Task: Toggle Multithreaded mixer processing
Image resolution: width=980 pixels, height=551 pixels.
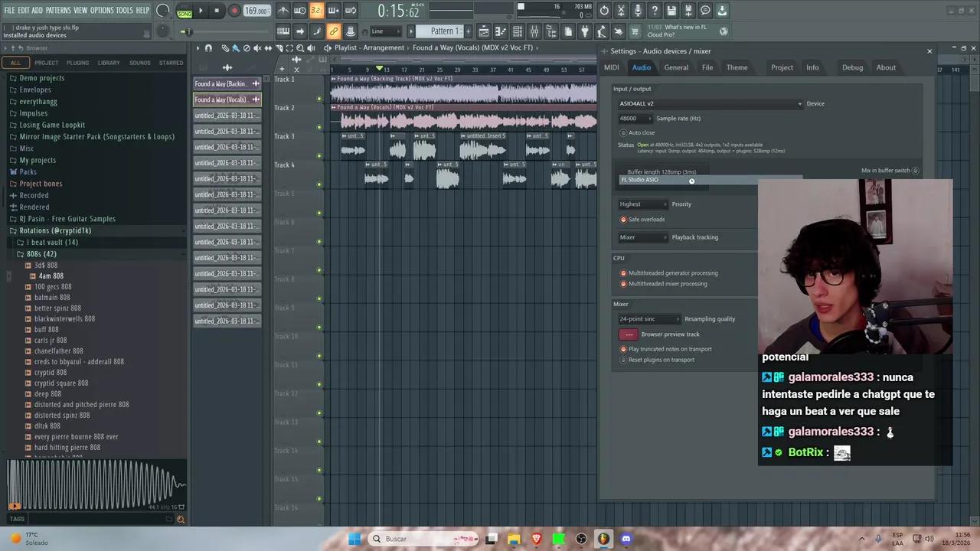Action: point(623,284)
